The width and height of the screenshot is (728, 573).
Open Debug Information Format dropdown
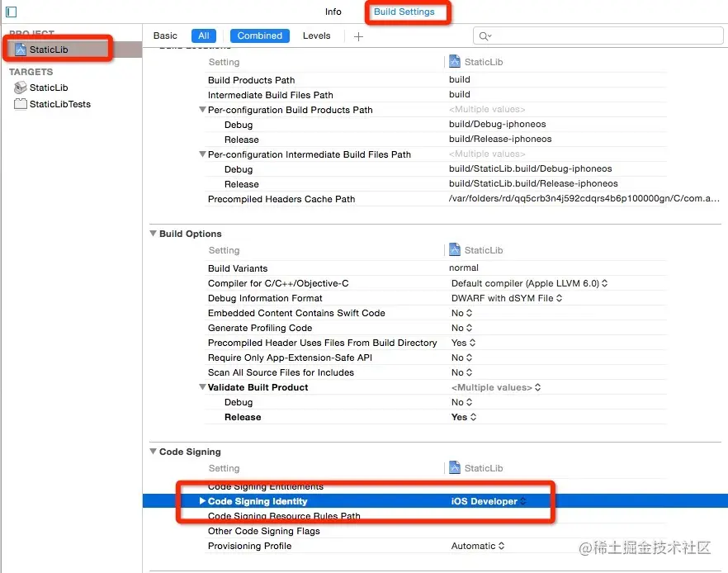pyautogui.click(x=507, y=298)
